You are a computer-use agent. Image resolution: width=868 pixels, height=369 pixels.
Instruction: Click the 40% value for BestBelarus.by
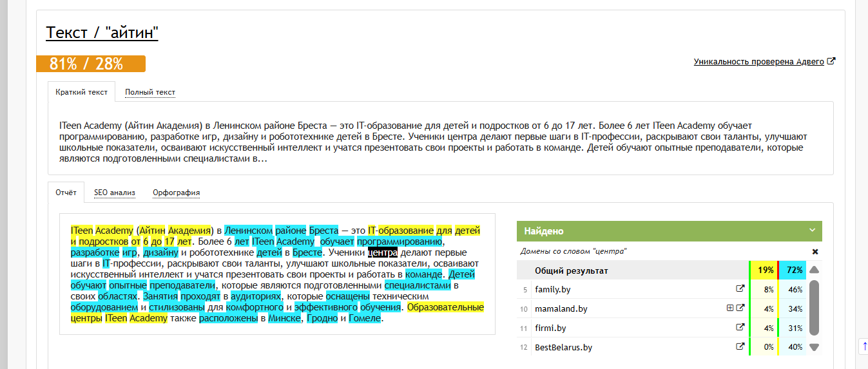click(x=795, y=348)
